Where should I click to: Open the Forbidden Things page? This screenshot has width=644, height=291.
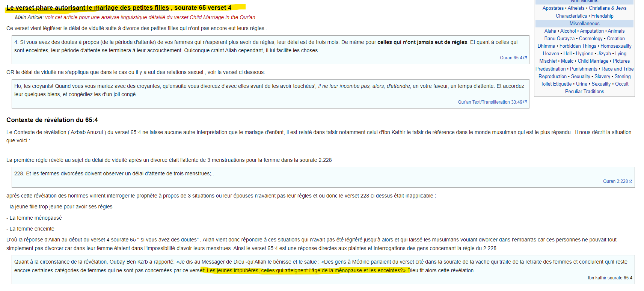(578, 46)
